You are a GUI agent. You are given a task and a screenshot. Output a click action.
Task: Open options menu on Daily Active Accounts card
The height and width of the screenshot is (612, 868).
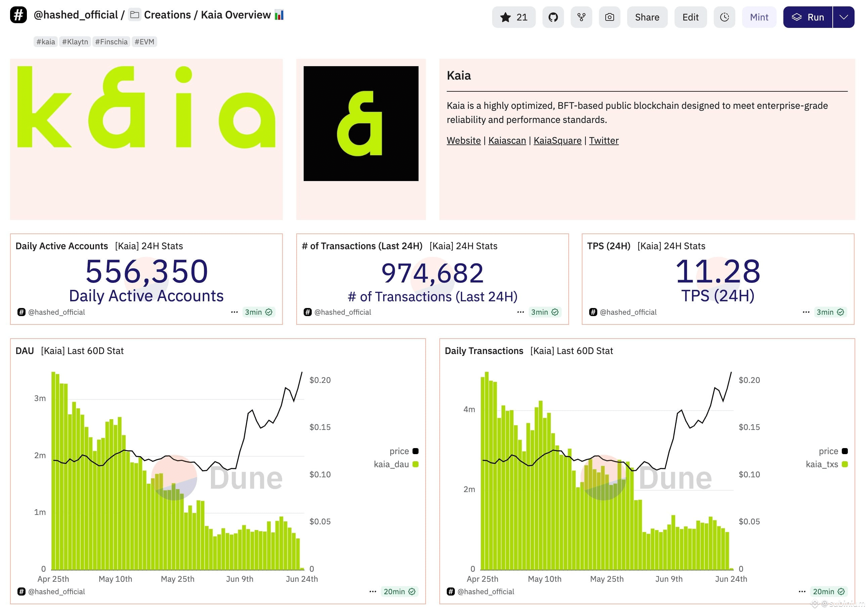(x=234, y=312)
